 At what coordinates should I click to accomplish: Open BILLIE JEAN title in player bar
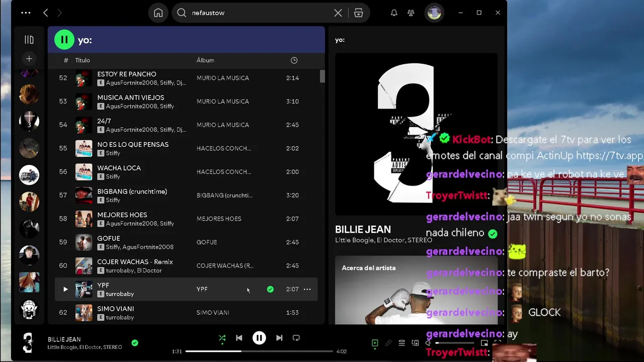pos(64,339)
